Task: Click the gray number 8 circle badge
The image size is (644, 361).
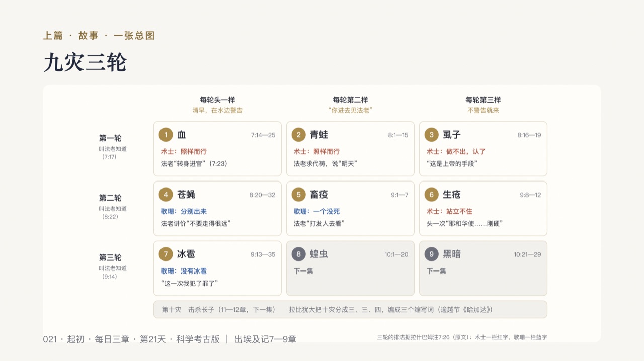Action: 298,254
